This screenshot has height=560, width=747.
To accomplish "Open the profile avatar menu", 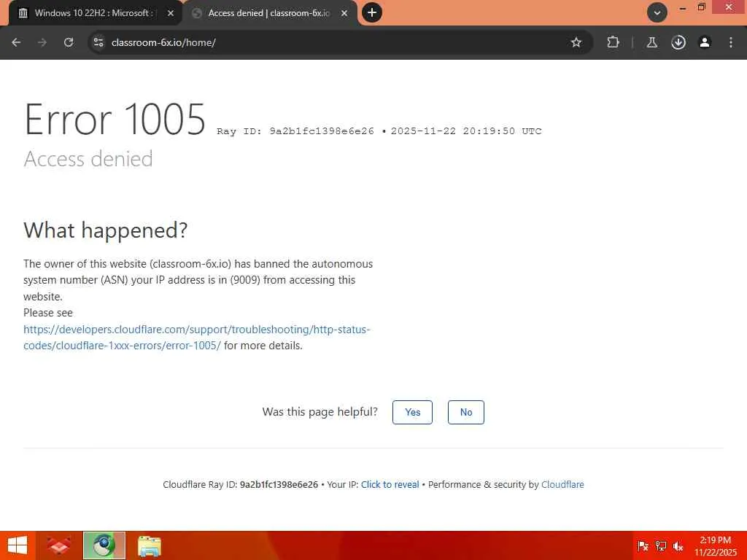I will [705, 42].
